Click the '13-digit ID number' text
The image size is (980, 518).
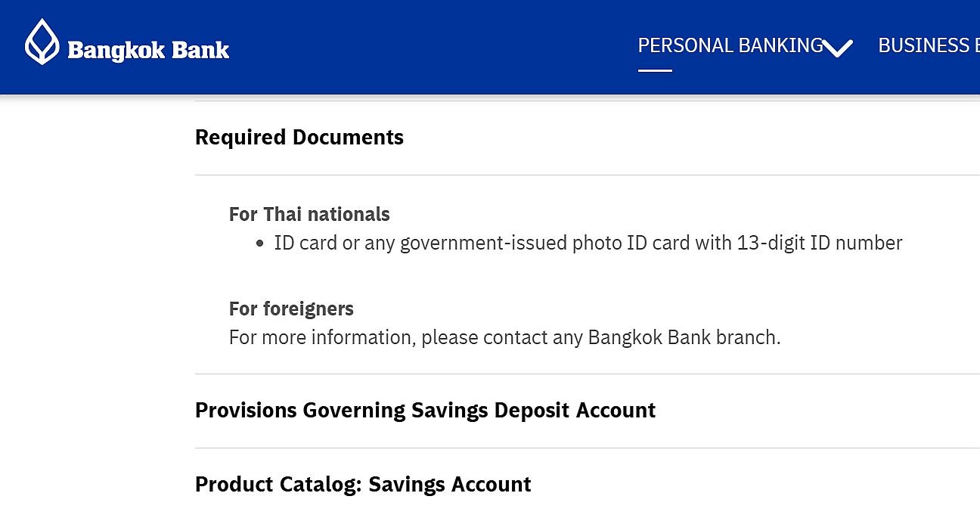tap(820, 243)
